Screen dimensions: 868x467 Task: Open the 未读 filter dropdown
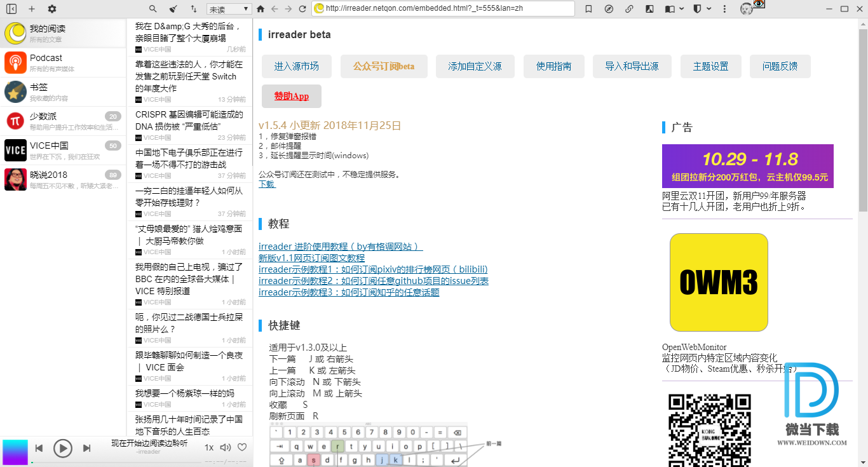(229, 9)
